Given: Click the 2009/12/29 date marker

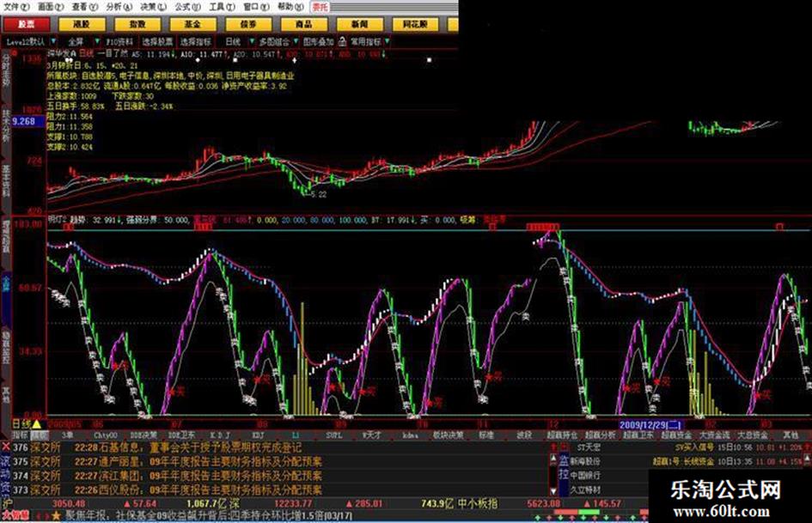Looking at the screenshot, I should 651,425.
